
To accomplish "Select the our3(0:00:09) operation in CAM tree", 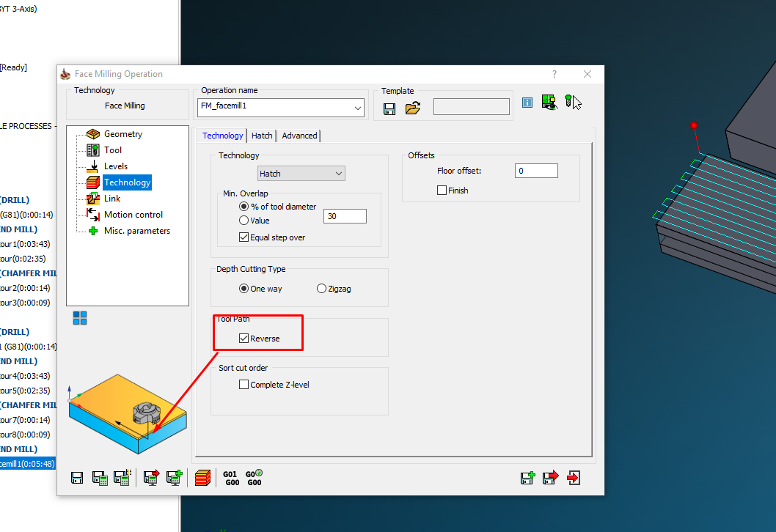I will (25, 303).
